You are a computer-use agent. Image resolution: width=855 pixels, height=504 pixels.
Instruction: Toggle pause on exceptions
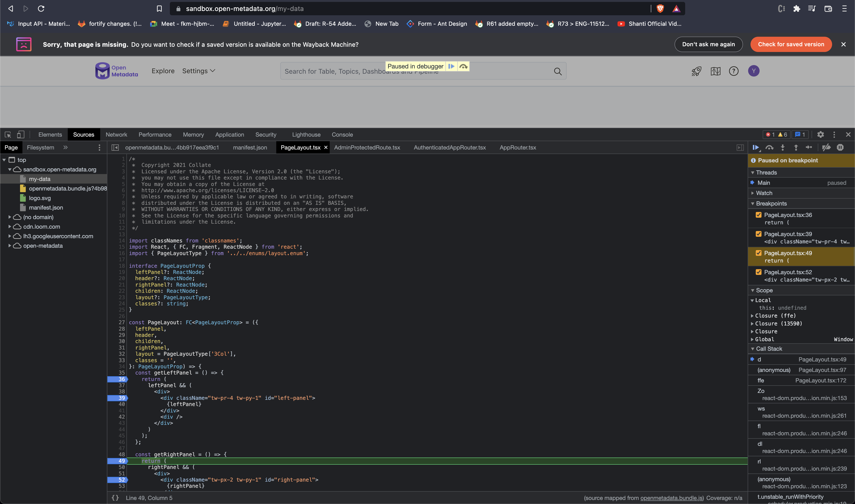[x=840, y=147]
